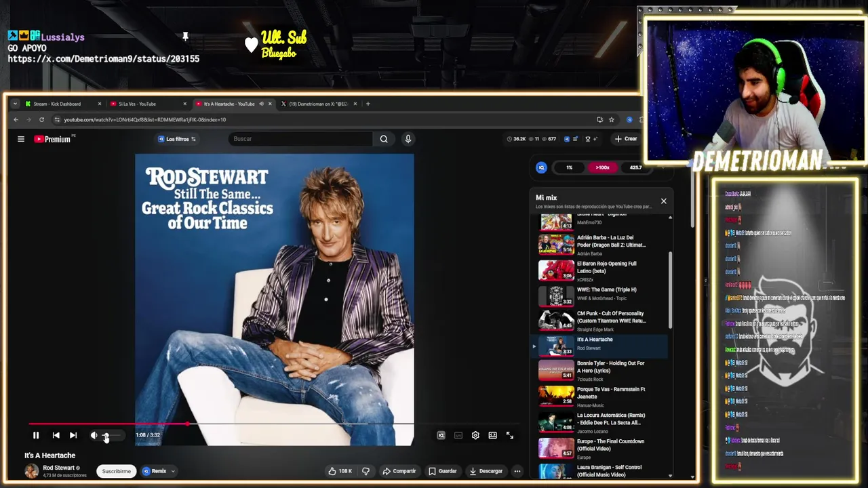Click the Buscar search field
This screenshot has height=488, width=868.
(x=300, y=139)
